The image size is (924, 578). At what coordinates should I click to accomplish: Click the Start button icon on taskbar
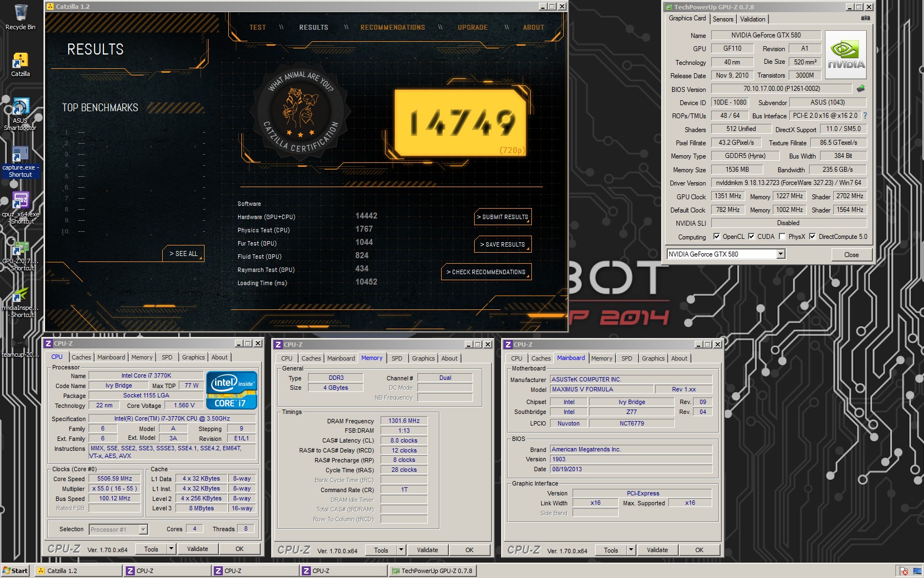coord(15,571)
